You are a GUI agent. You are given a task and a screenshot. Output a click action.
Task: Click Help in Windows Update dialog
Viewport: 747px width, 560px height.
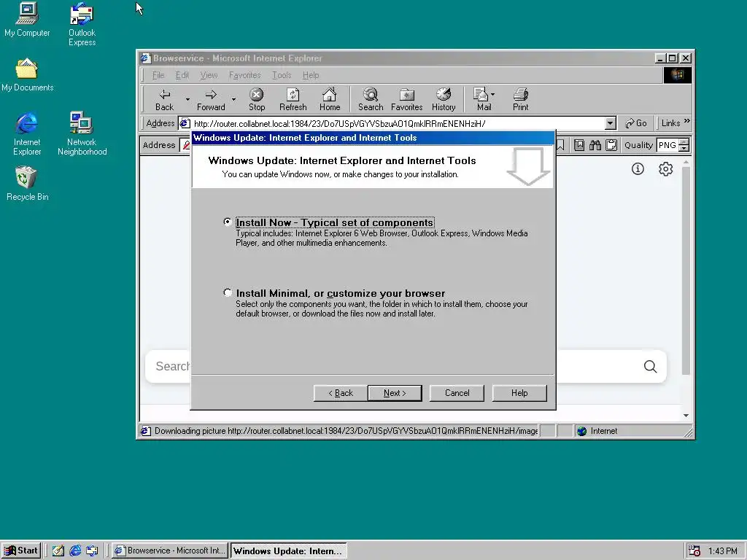[519, 393]
